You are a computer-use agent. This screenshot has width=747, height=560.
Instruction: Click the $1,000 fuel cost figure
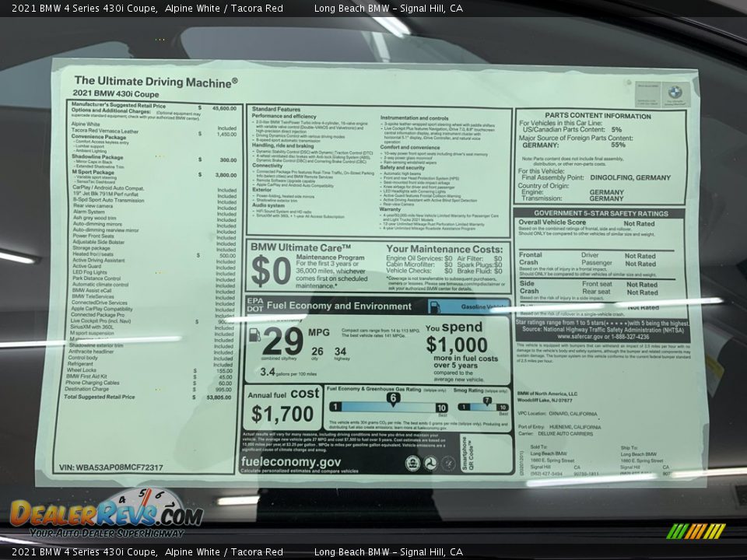pyautogui.click(x=457, y=345)
